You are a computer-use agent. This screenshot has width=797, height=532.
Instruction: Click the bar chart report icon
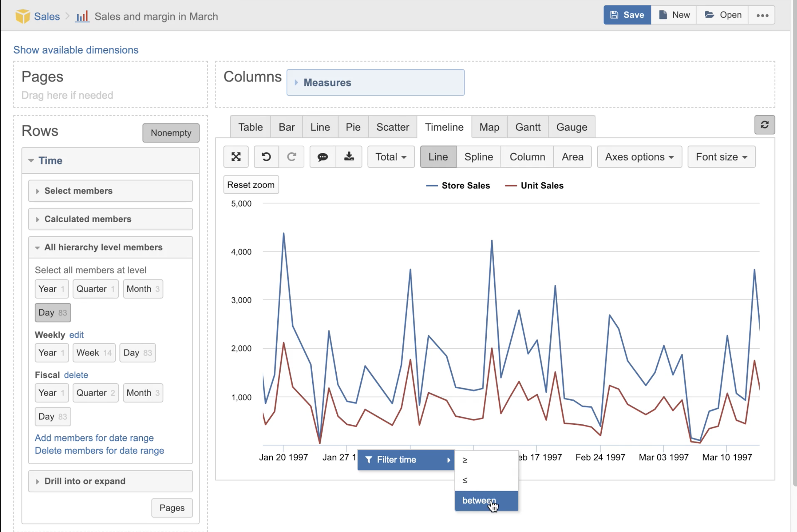click(x=82, y=16)
